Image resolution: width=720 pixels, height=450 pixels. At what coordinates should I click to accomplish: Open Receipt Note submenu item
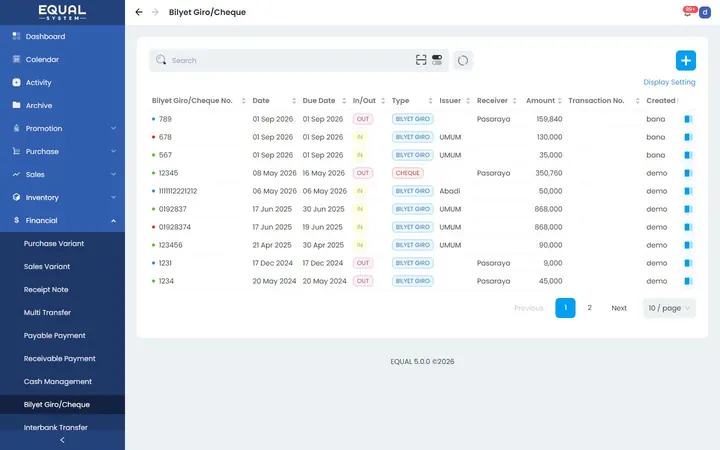(x=46, y=289)
